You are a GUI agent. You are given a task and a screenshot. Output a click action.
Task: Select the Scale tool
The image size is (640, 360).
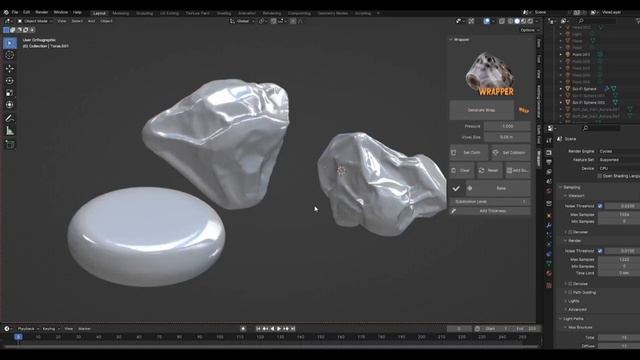(x=10, y=93)
